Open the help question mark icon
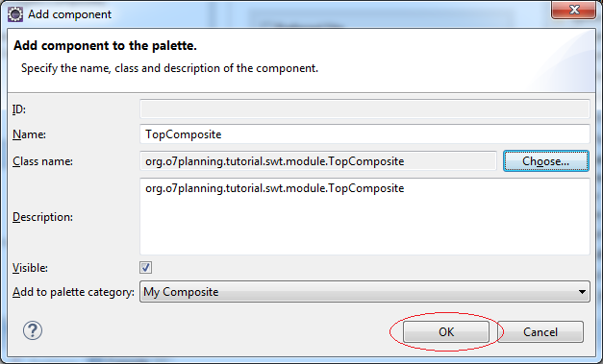The width and height of the screenshot is (603, 364). [x=33, y=330]
